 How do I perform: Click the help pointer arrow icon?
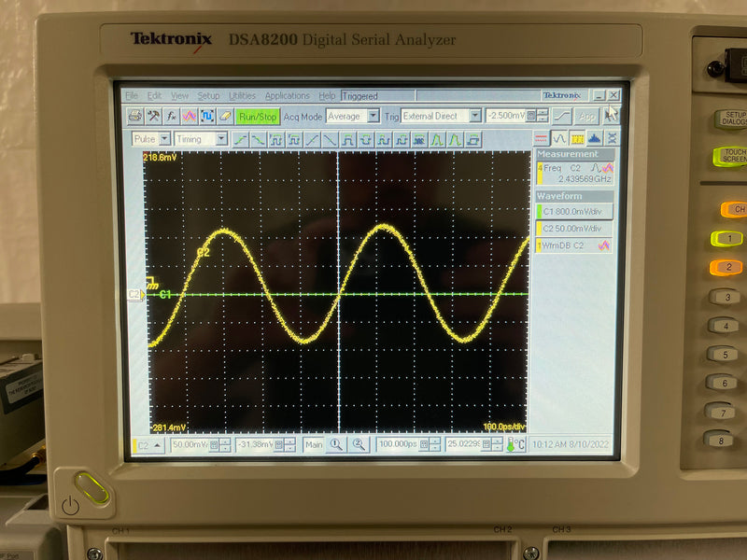coord(611,115)
